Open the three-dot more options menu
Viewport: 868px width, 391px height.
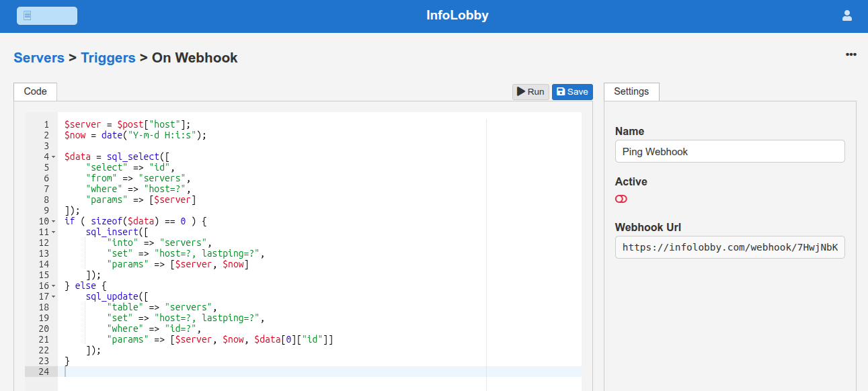[x=851, y=54]
